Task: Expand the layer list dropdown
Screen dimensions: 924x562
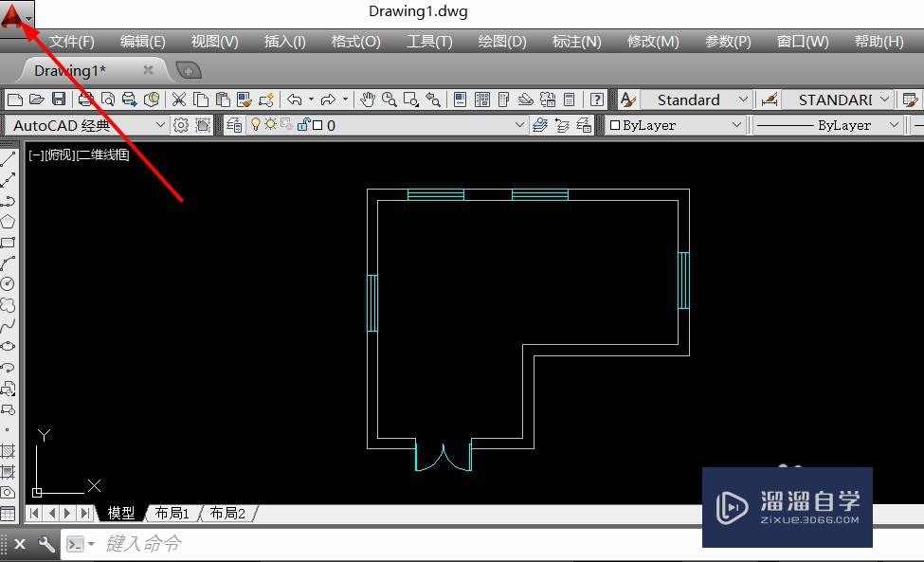Action: 519,125
